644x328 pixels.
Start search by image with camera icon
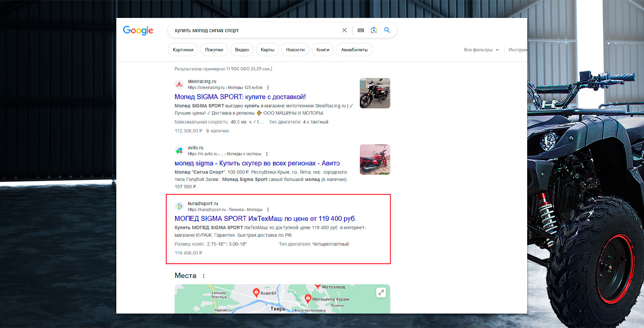point(374,30)
